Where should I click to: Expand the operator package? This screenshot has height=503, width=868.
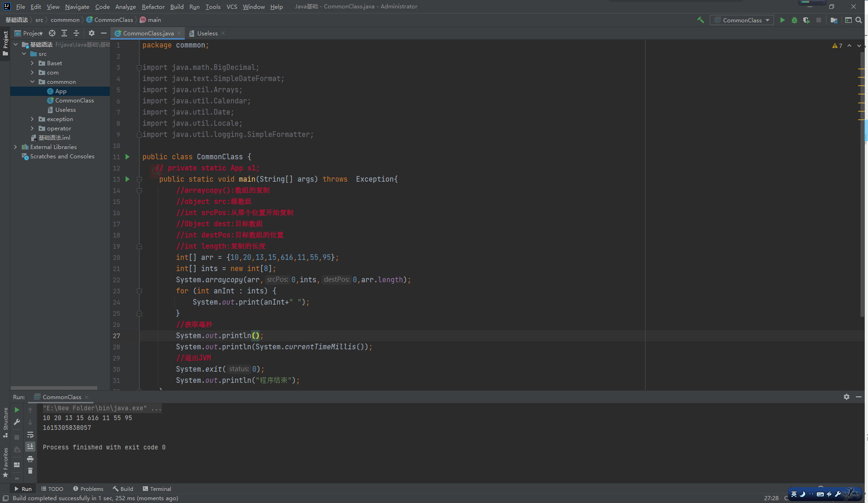(32, 129)
